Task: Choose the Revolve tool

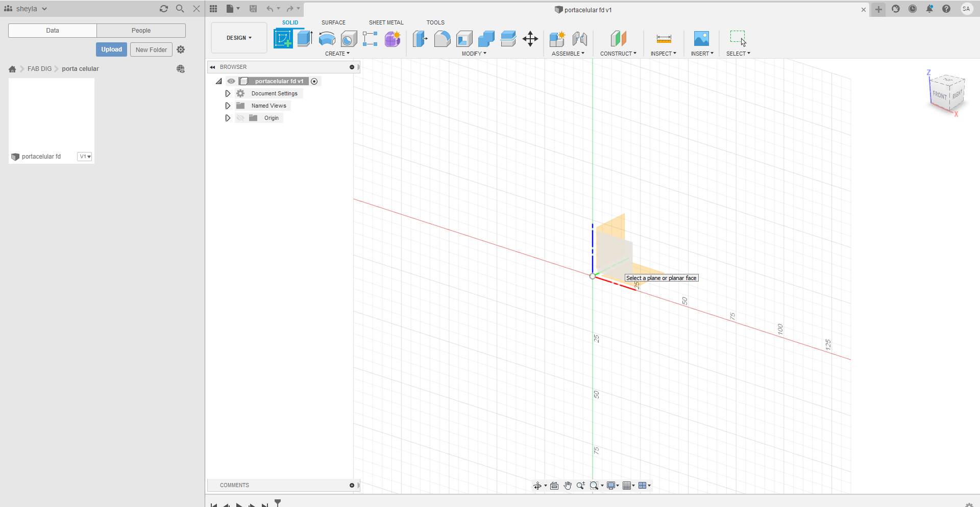Action: tap(327, 39)
